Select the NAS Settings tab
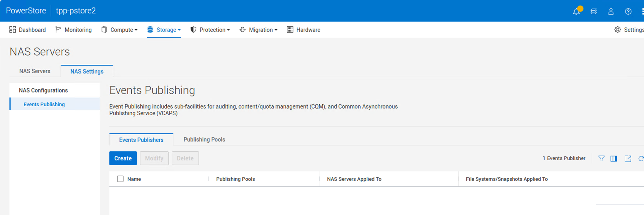644x215 pixels. click(87, 71)
